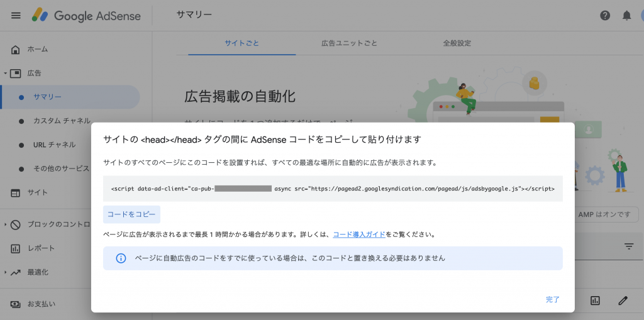Expand the 最適化 section arrow
Screen dimensions: 644x320
(5, 272)
